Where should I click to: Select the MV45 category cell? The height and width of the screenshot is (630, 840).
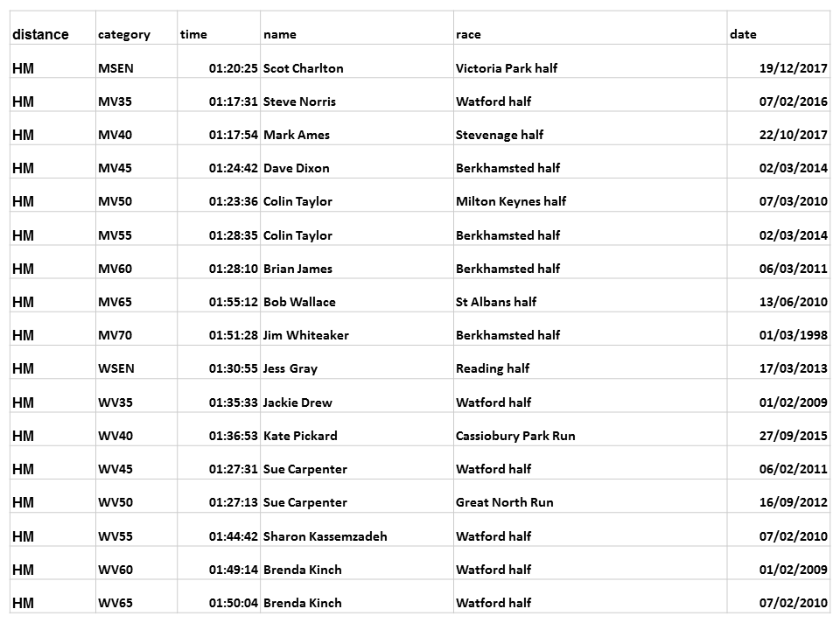click(115, 168)
